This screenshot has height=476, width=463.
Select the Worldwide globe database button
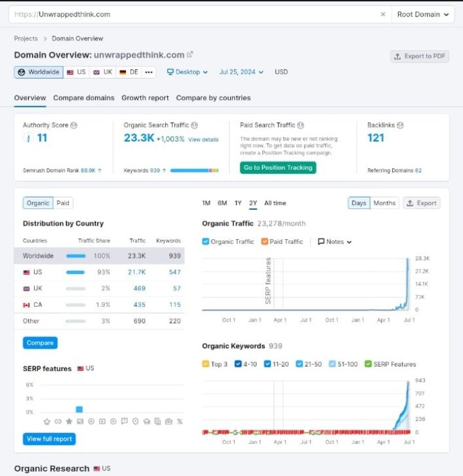click(x=39, y=72)
